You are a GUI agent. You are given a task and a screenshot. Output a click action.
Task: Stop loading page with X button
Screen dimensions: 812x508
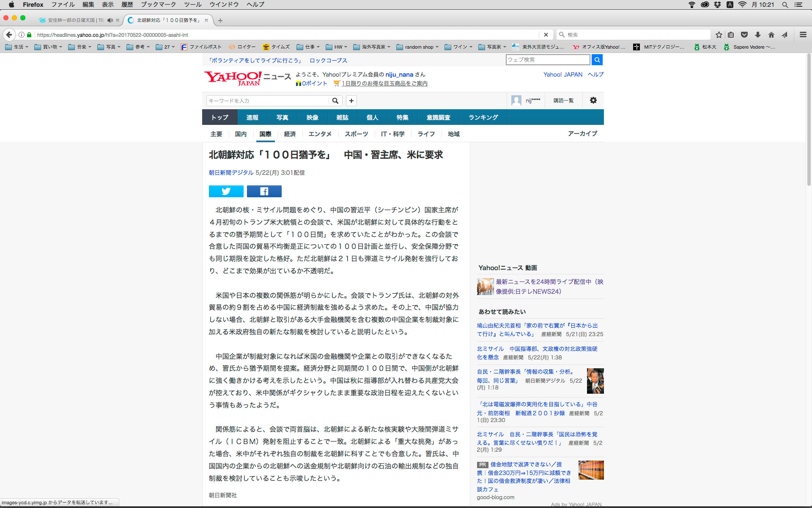(546, 35)
